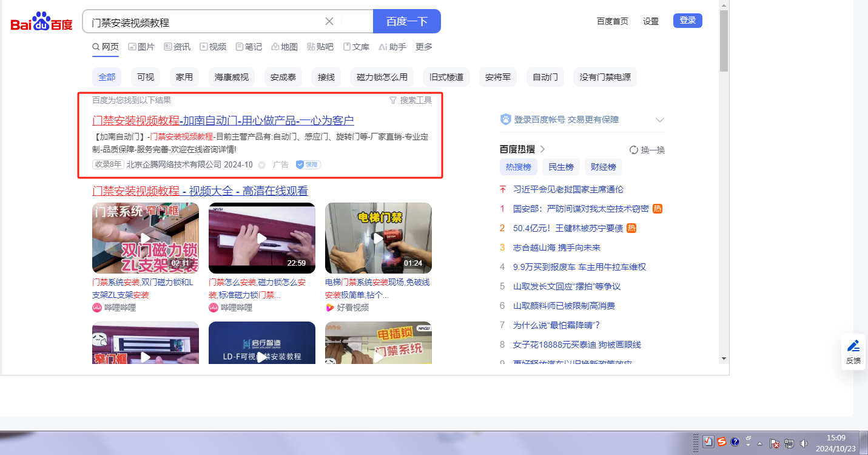Select the 民生榜 tab

point(561,167)
